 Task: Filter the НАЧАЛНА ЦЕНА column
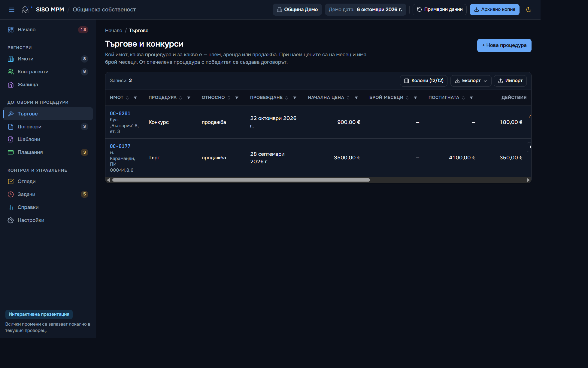pyautogui.click(x=356, y=98)
